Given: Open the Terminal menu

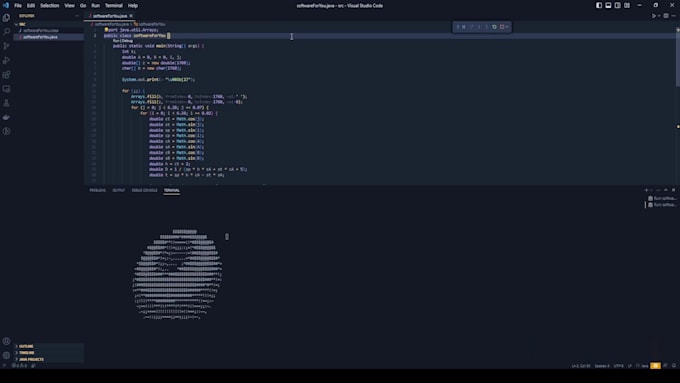Looking at the screenshot, I should tap(114, 6).
